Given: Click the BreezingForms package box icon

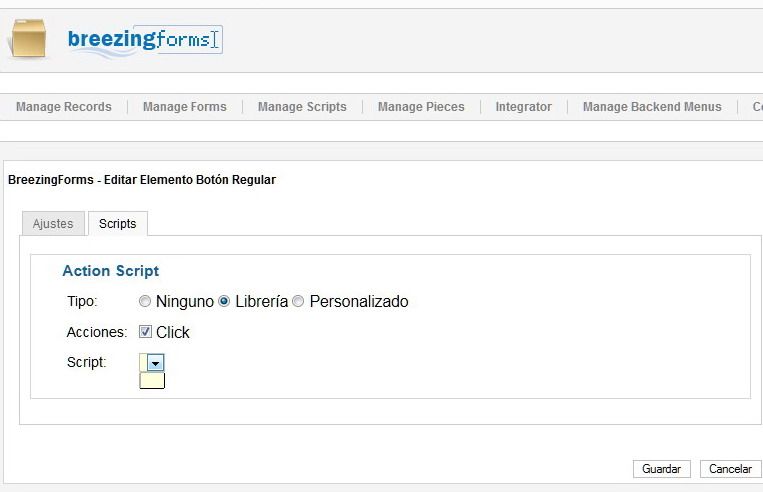Looking at the screenshot, I should pyautogui.click(x=28, y=38).
